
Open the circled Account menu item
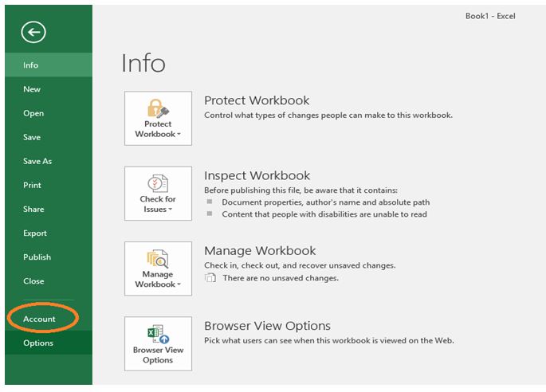point(39,319)
